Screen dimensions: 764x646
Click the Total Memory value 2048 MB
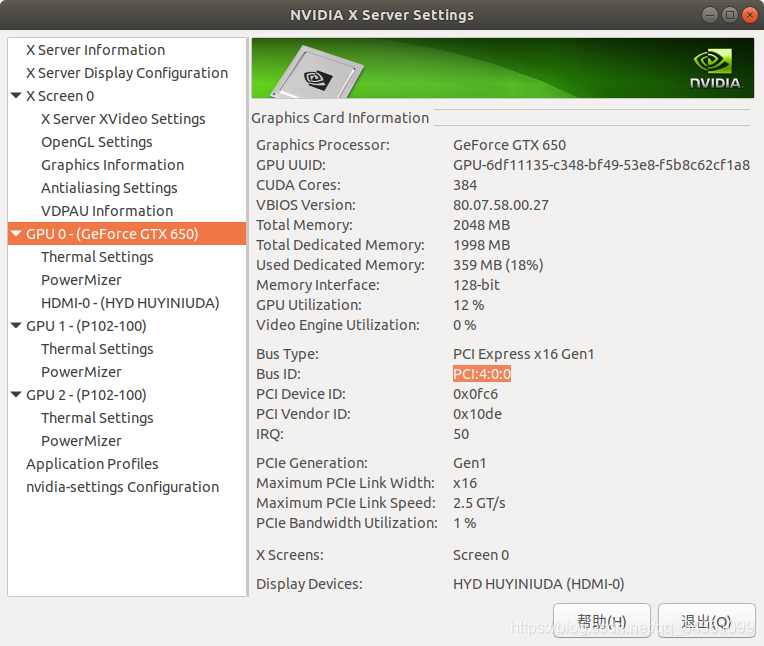pyautogui.click(x=481, y=225)
